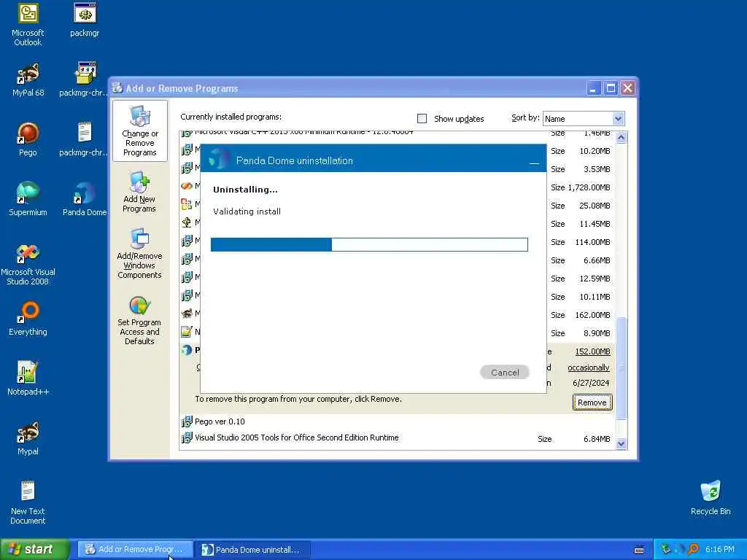Select Pego ver 0.10 in program list
The height and width of the screenshot is (560, 747).
point(220,421)
